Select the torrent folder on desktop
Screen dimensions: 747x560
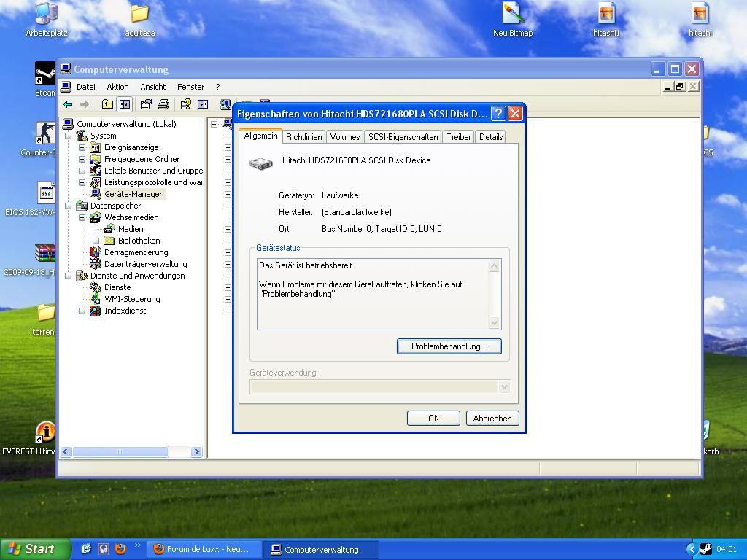tap(44, 320)
